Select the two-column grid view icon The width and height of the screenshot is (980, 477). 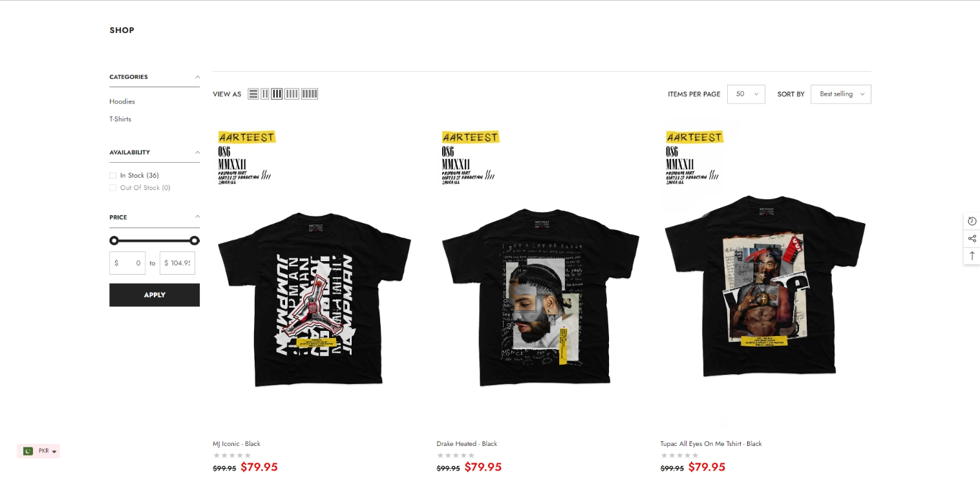265,94
